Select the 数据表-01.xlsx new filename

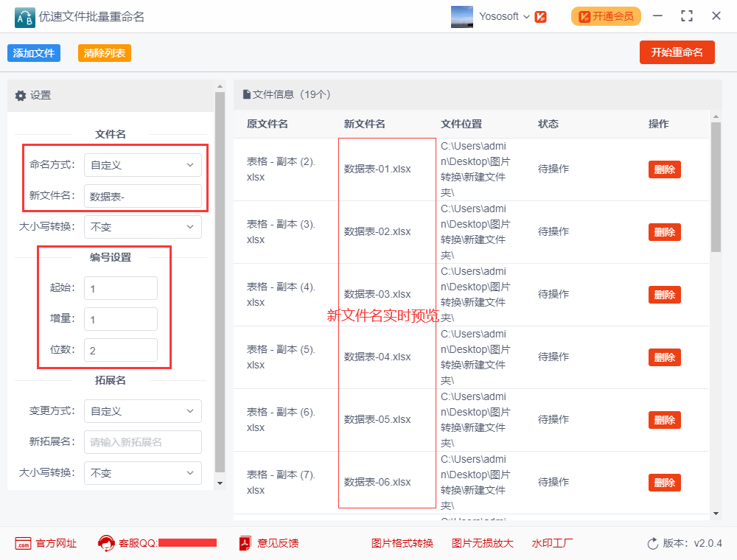[x=377, y=169]
